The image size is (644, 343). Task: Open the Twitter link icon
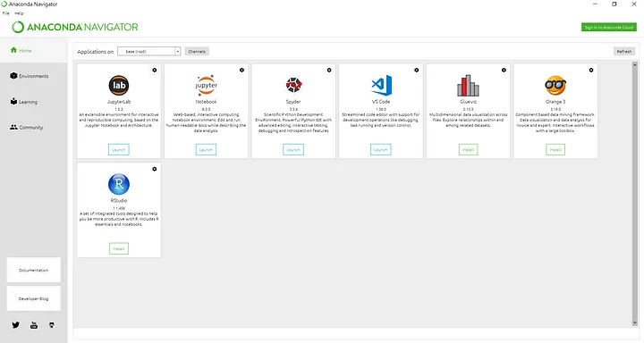(x=15, y=325)
